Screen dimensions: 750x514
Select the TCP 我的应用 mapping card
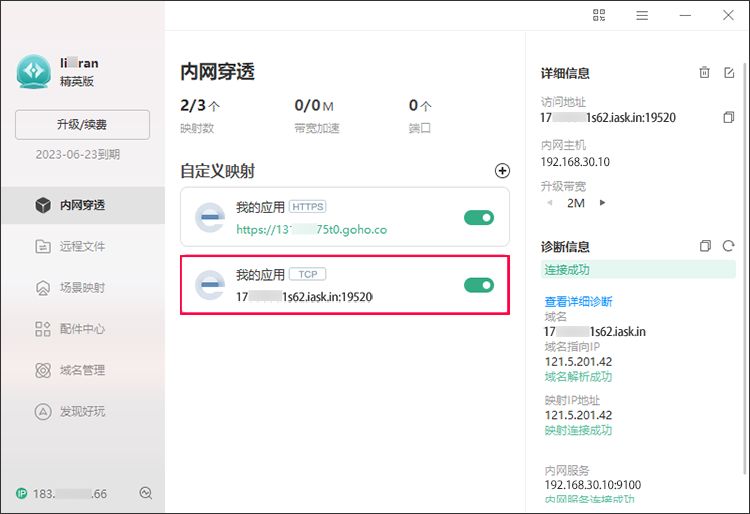(345, 285)
